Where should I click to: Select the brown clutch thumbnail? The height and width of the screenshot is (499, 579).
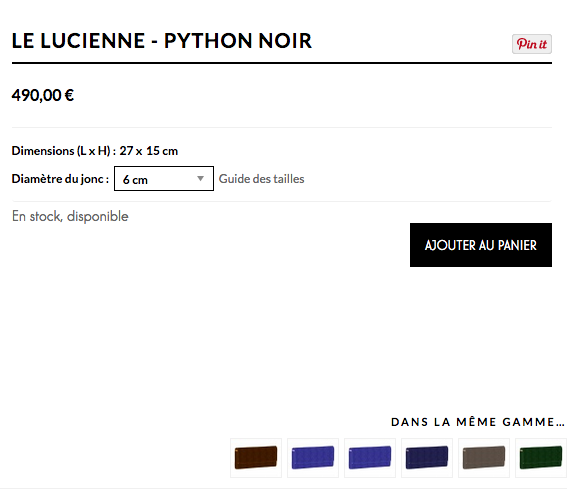click(256, 458)
